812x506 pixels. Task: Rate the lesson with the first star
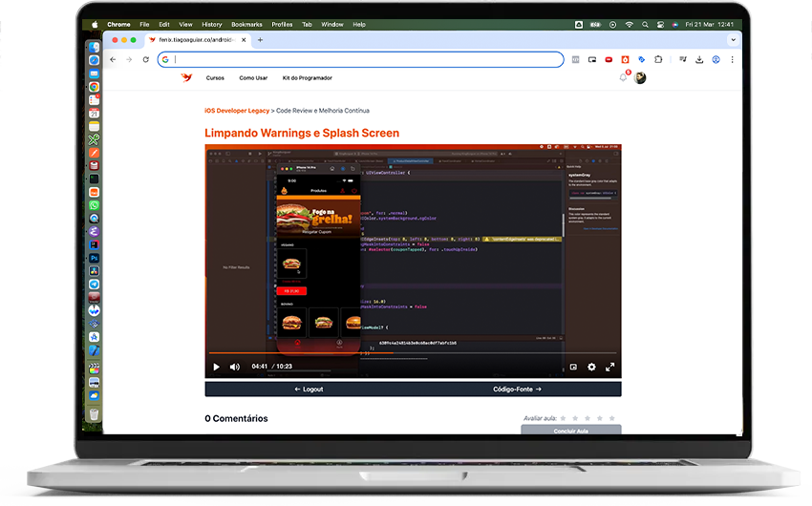(563, 418)
